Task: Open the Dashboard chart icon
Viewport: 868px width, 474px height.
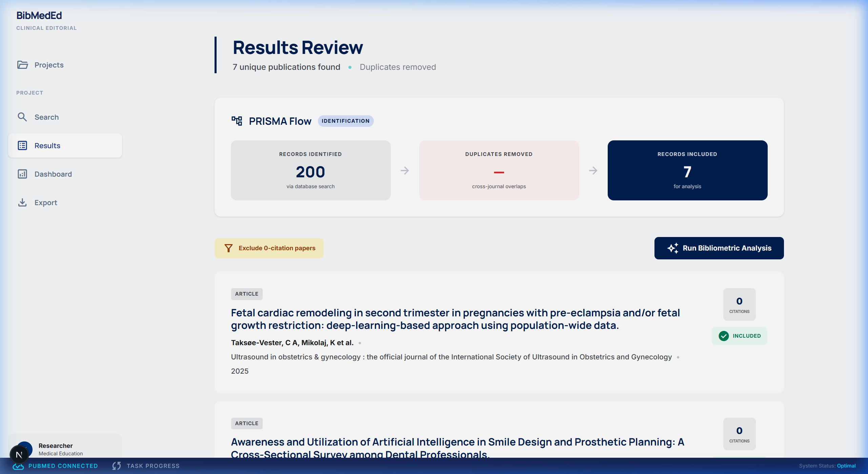Action: click(22, 174)
